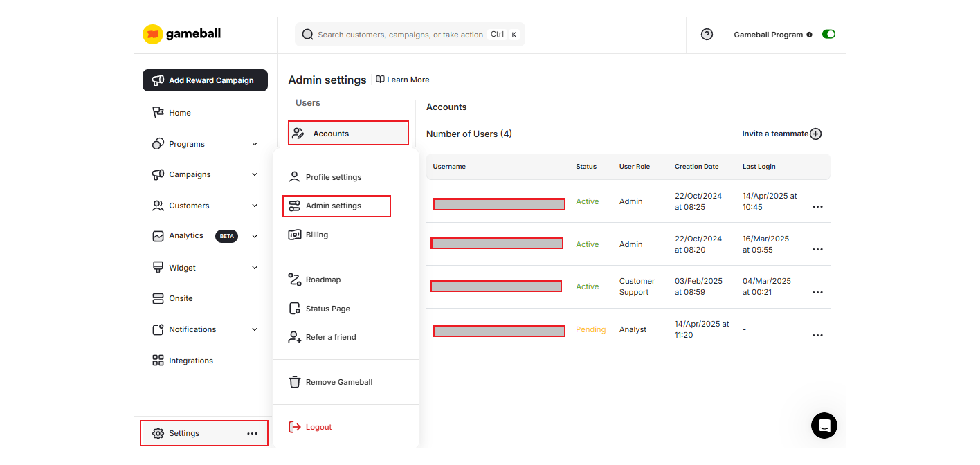Open options for Customer Support user row
980x465 pixels.
pyautogui.click(x=817, y=292)
